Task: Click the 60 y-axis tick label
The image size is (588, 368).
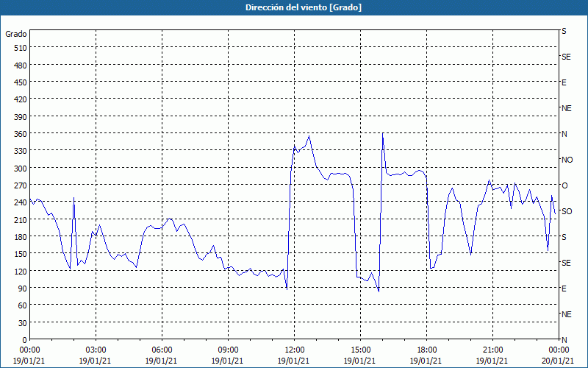Action: [x=23, y=305]
